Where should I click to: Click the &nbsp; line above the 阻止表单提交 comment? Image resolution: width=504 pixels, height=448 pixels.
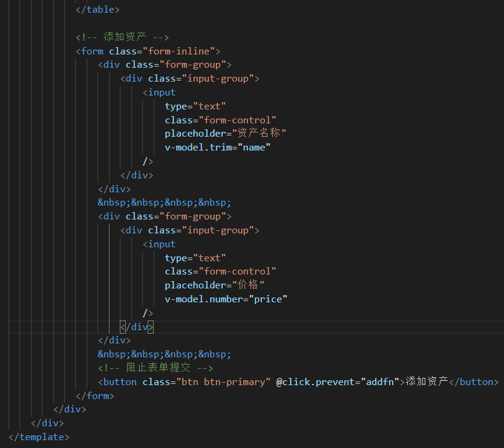tap(164, 354)
